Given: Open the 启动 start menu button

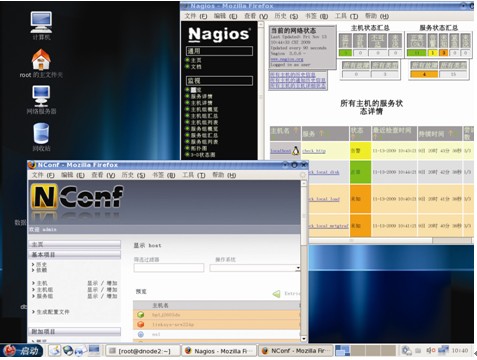Looking at the screenshot, I should coord(23,351).
